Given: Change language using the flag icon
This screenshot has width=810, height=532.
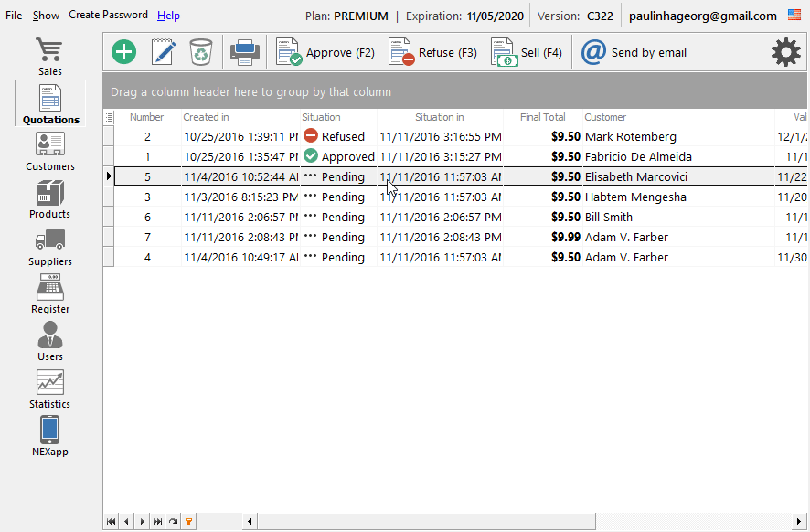Looking at the screenshot, I should click(794, 15).
